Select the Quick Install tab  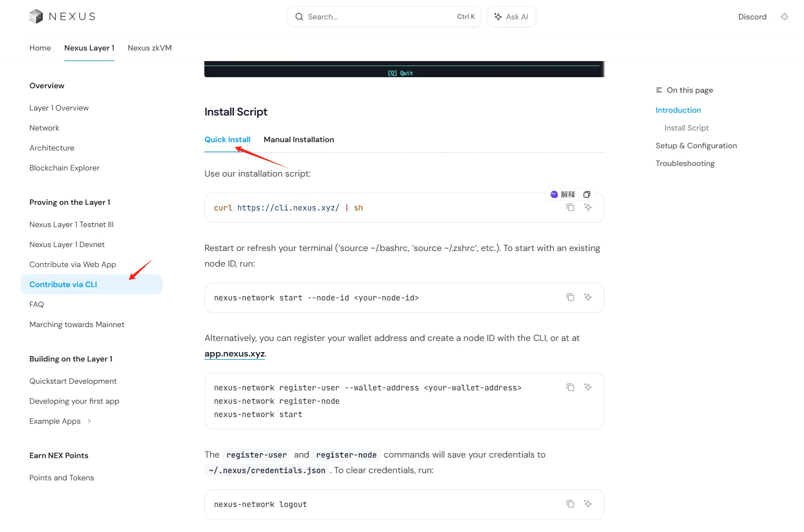[227, 139]
